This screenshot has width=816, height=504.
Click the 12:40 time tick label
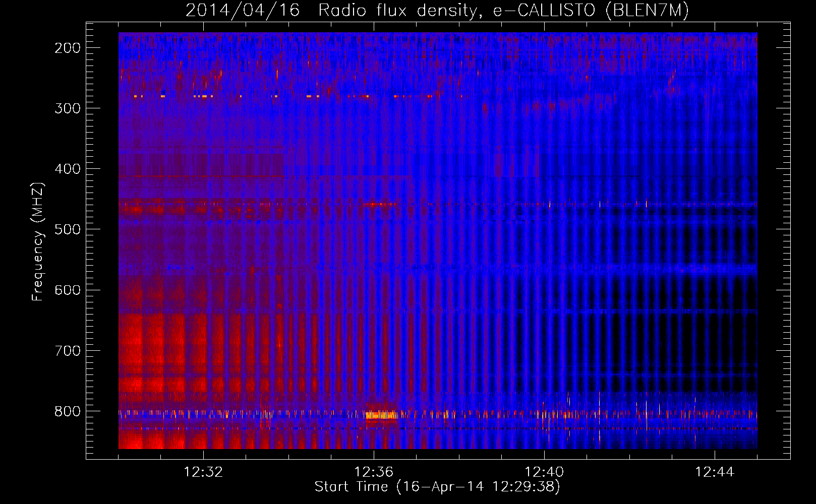point(544,472)
